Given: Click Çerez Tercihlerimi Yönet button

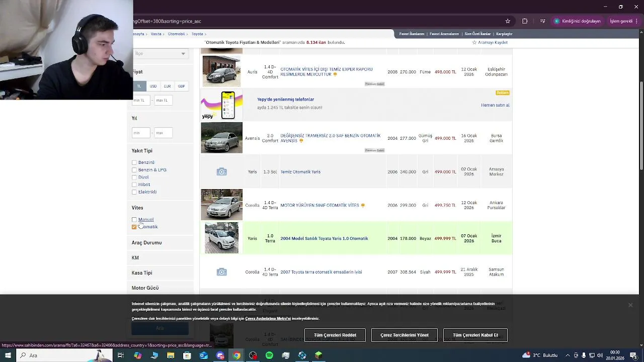Looking at the screenshot, I should [x=405, y=335].
